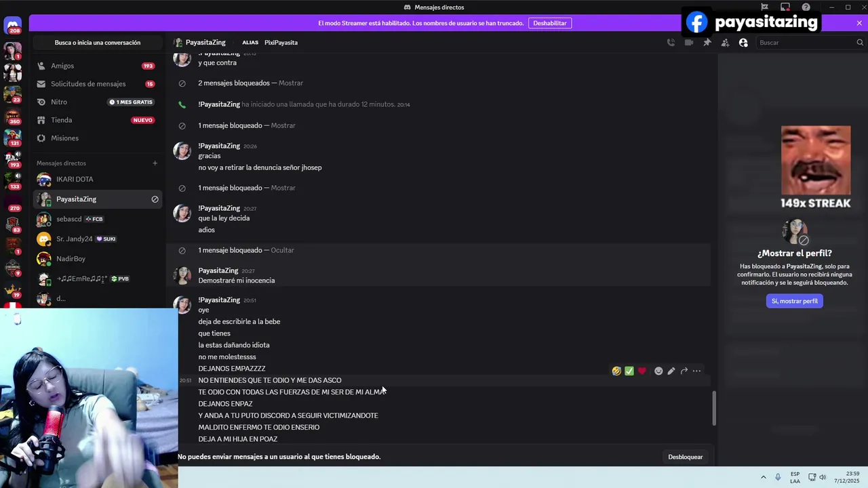Screen dimensions: 868x488
Task: Show the 2 blocked messages
Action: pos(291,83)
